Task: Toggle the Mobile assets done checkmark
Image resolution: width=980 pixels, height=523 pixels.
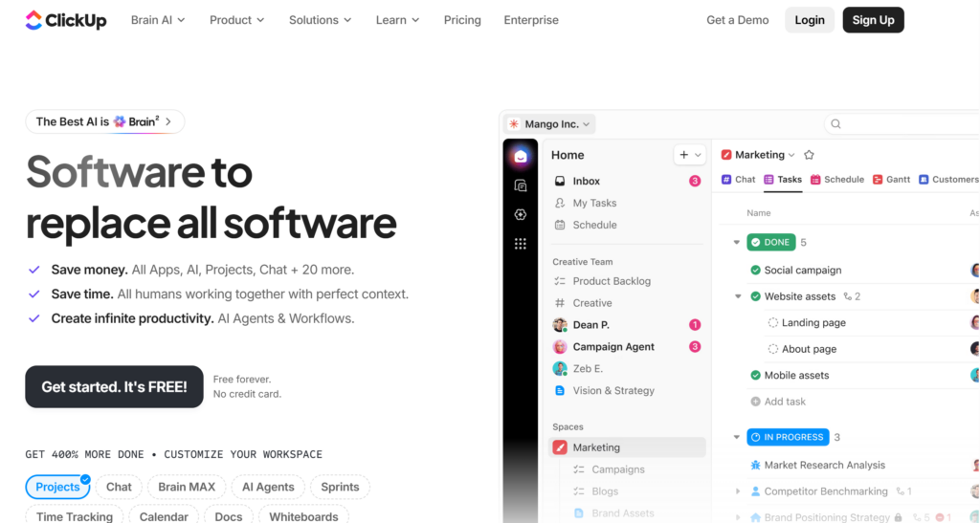Action: (x=756, y=375)
